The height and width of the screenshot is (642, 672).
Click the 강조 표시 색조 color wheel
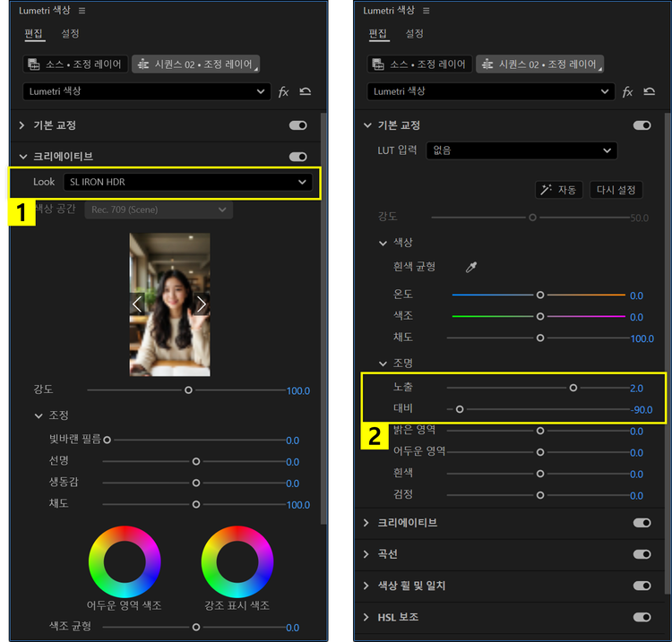tap(237, 562)
